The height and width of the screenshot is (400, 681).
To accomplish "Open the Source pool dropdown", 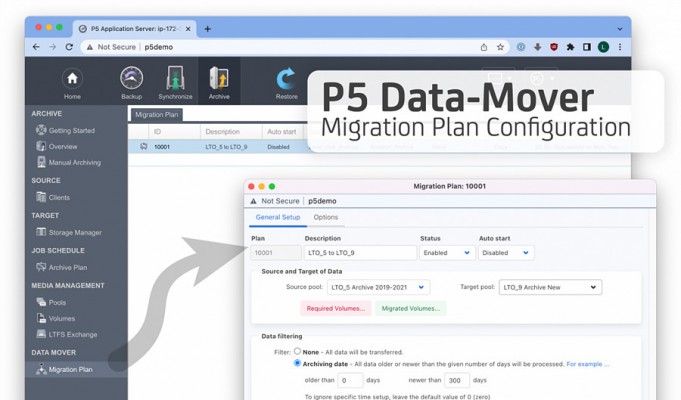I will [378, 287].
